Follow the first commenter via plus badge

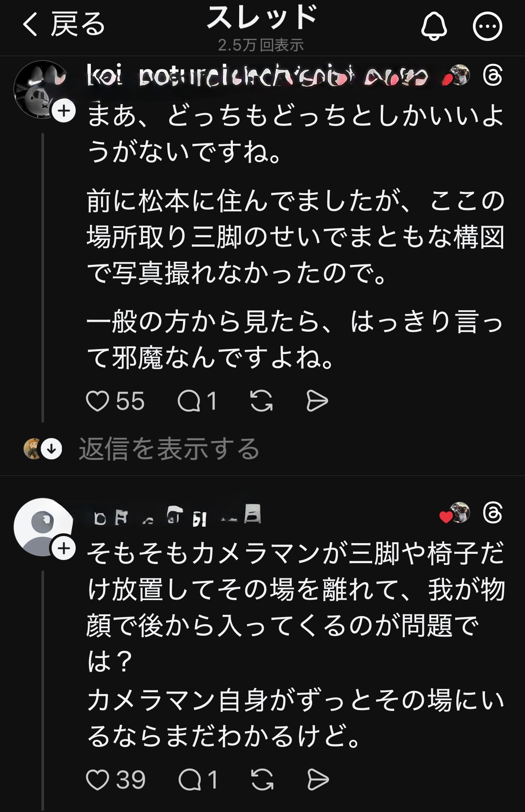64,111
